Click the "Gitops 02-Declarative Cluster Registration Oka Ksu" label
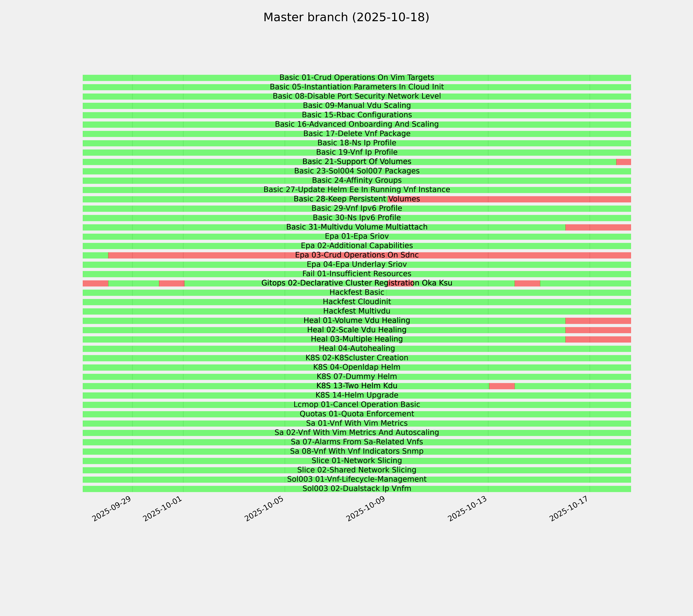Screen dimensions: 693x616 [357, 283]
